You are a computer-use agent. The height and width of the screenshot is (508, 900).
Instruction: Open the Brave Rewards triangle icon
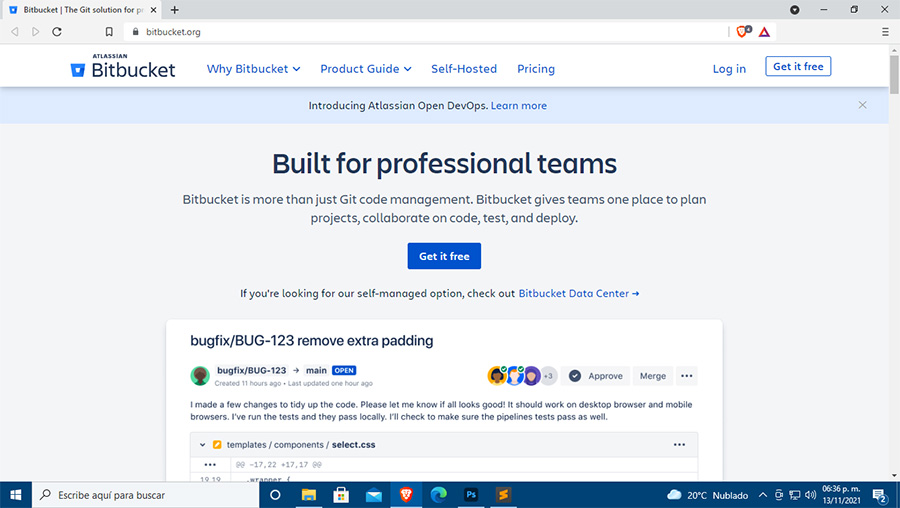764,32
